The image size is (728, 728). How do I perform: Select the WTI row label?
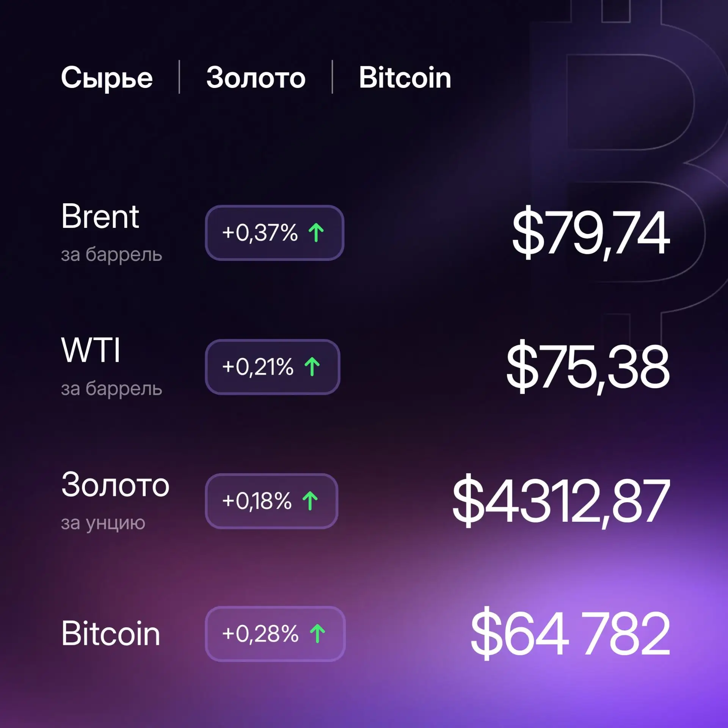[x=91, y=350]
